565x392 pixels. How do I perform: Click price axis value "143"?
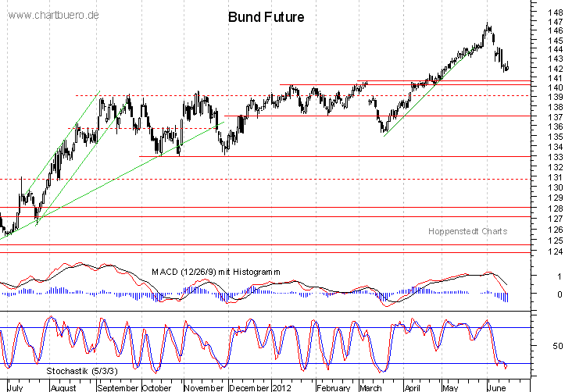click(x=555, y=59)
